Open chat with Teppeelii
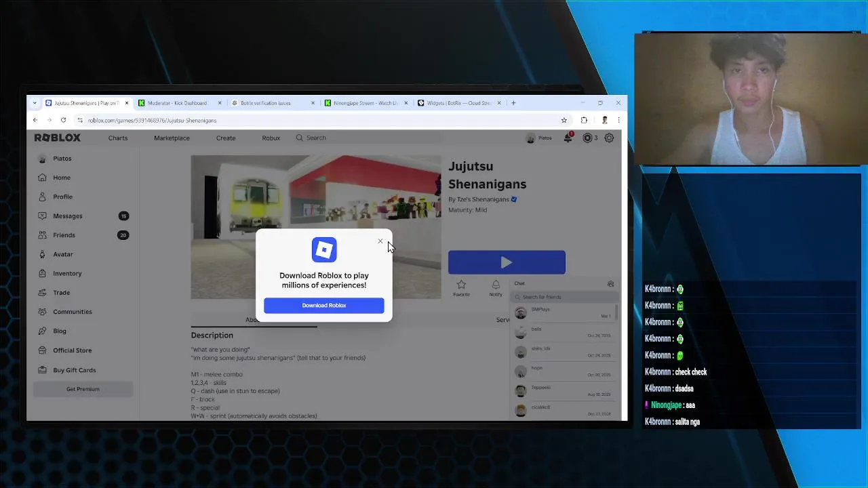Screen dimensions: 868x488 [563, 391]
